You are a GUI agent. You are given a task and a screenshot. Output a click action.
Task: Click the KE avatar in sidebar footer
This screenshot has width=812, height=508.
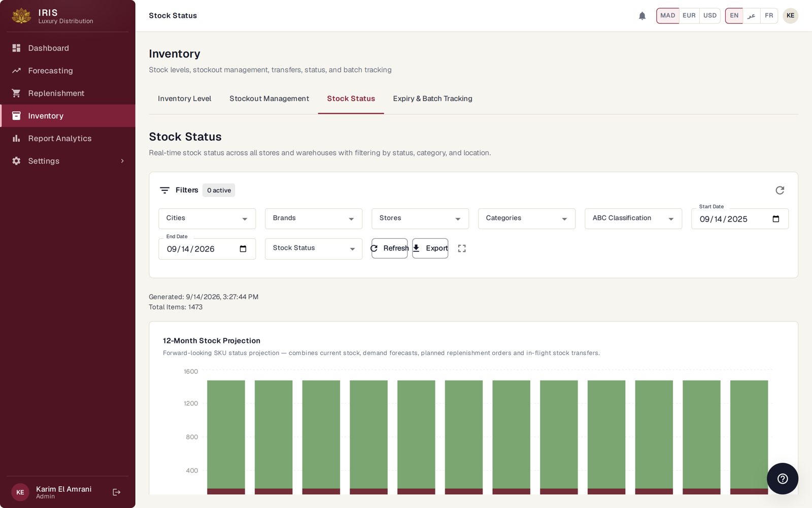coord(20,492)
